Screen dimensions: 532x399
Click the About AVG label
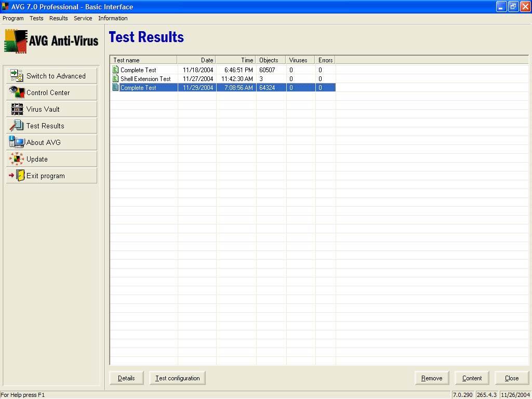click(44, 142)
